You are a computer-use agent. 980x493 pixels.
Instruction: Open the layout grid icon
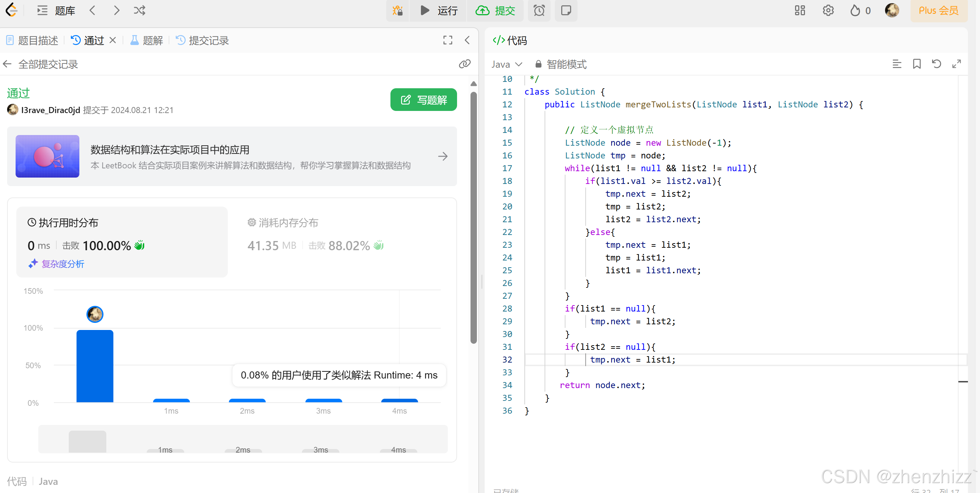(800, 10)
